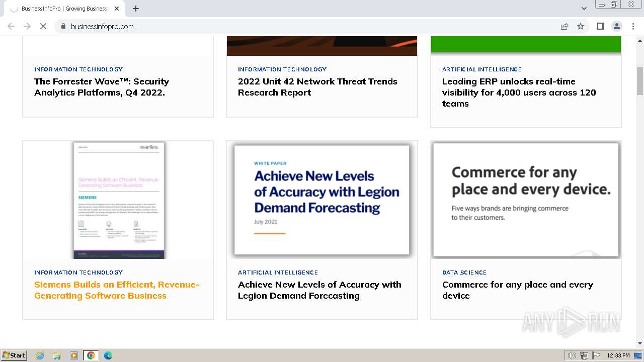
Task: Launch Microsoft Edge from the taskbar
Action: pos(108,355)
